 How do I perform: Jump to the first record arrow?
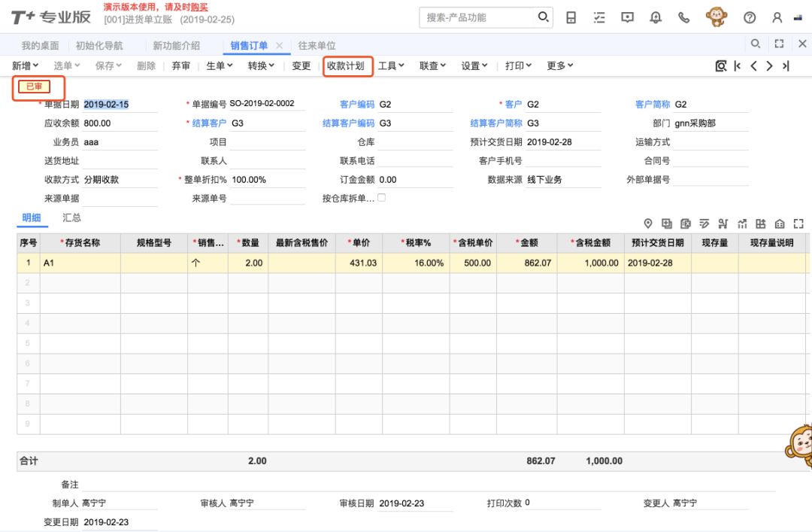(738, 66)
